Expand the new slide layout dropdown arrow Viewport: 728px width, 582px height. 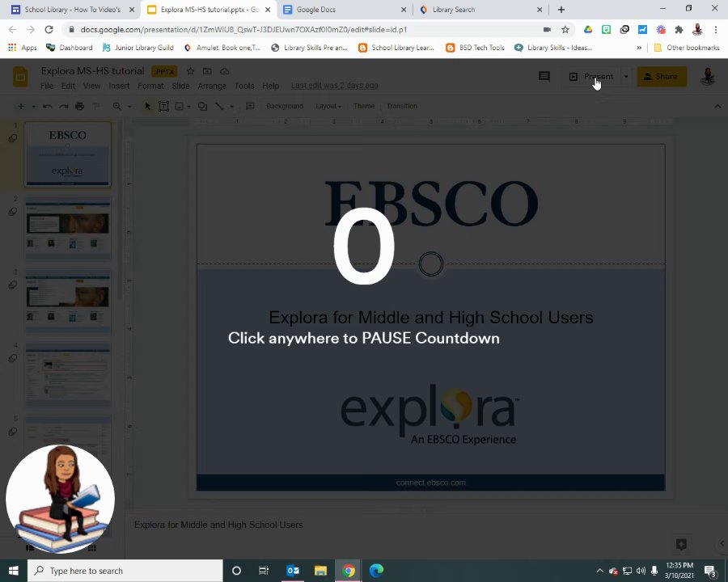34,106
